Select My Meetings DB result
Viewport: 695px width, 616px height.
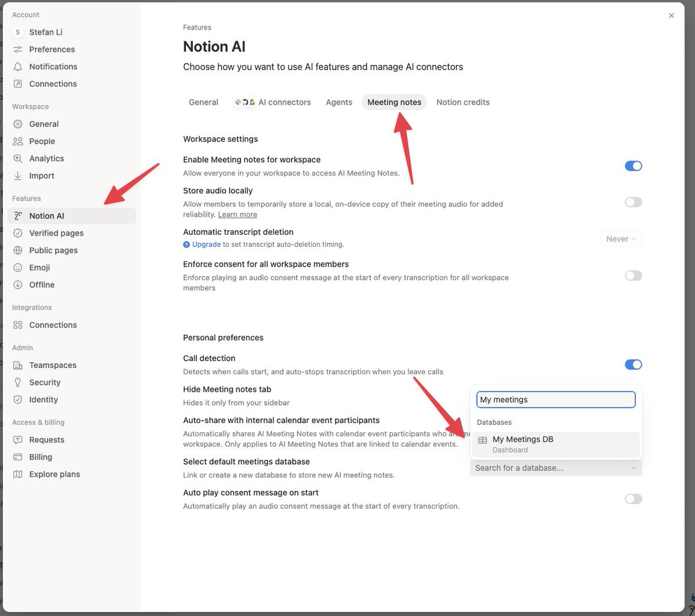point(556,444)
